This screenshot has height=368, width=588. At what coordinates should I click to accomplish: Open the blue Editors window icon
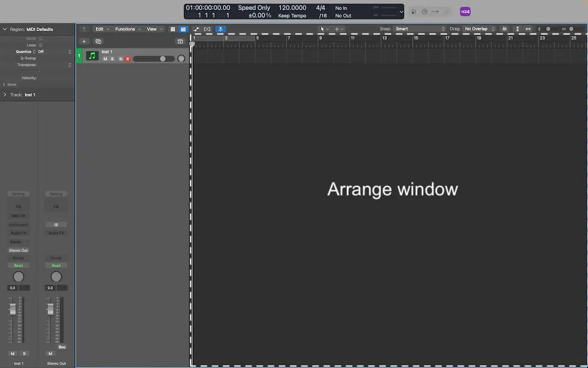[183, 28]
